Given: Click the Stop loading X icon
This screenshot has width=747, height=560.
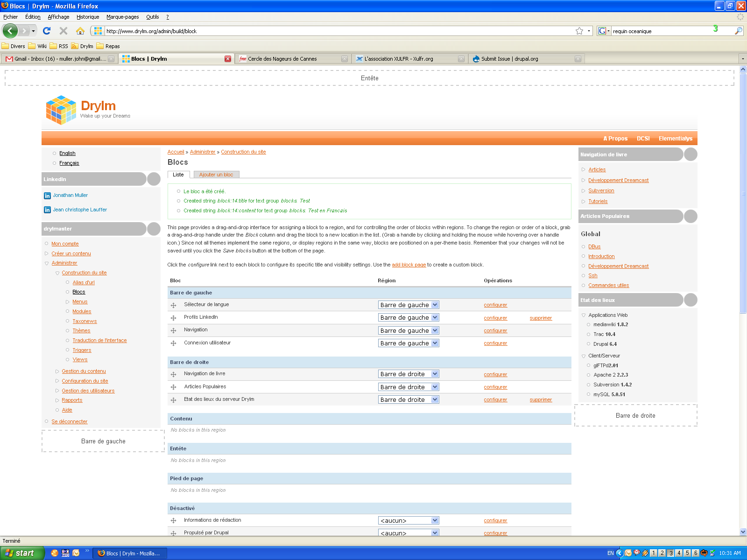Looking at the screenshot, I should (x=63, y=31).
